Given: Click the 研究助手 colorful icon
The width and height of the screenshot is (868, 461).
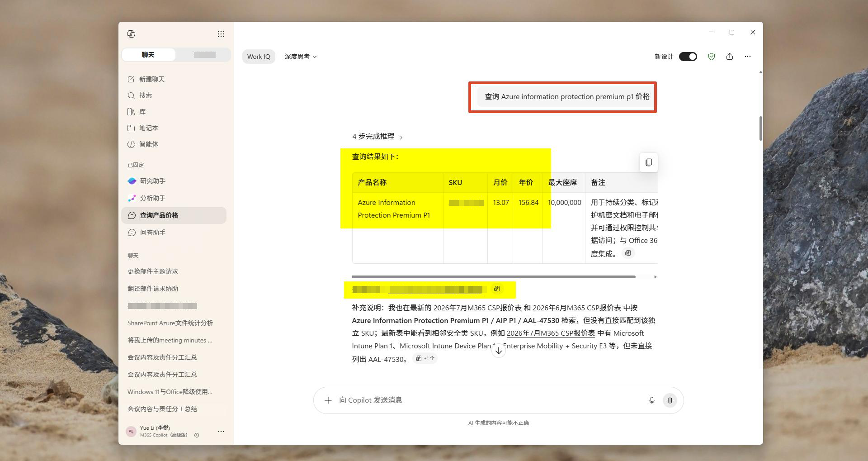Looking at the screenshot, I should (x=132, y=181).
